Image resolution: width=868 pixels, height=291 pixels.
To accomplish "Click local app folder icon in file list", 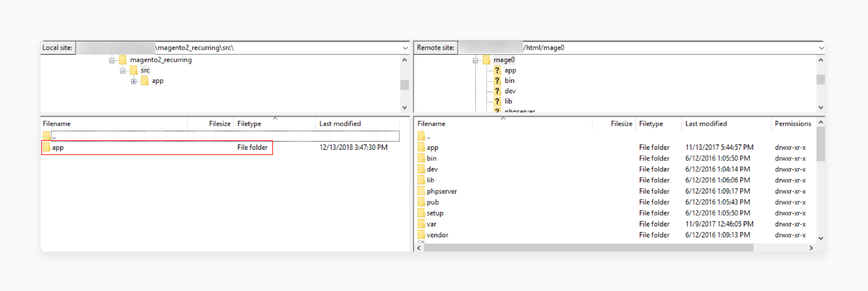I will (x=46, y=147).
